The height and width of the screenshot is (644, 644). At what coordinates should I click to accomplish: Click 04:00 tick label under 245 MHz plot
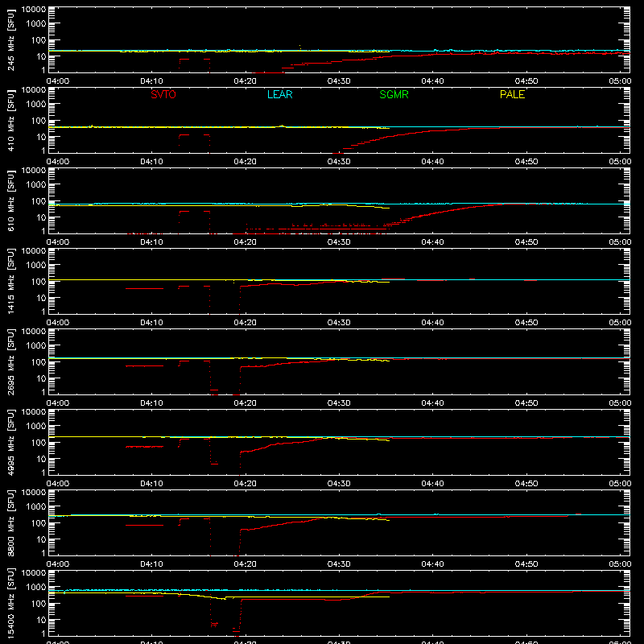click(58, 81)
